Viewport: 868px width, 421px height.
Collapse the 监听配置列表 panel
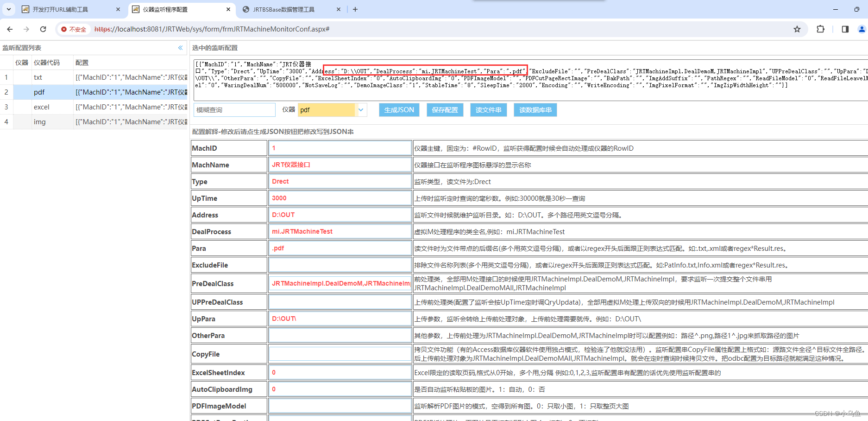(181, 48)
